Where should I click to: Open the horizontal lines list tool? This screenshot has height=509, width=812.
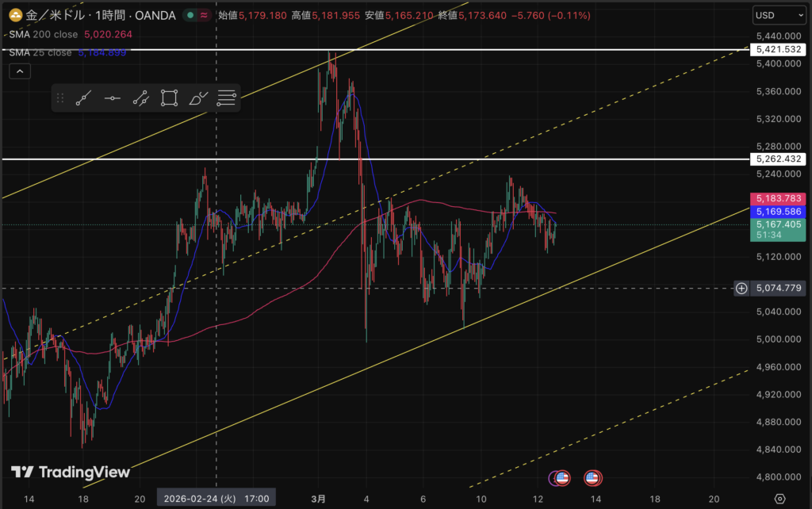coord(226,98)
